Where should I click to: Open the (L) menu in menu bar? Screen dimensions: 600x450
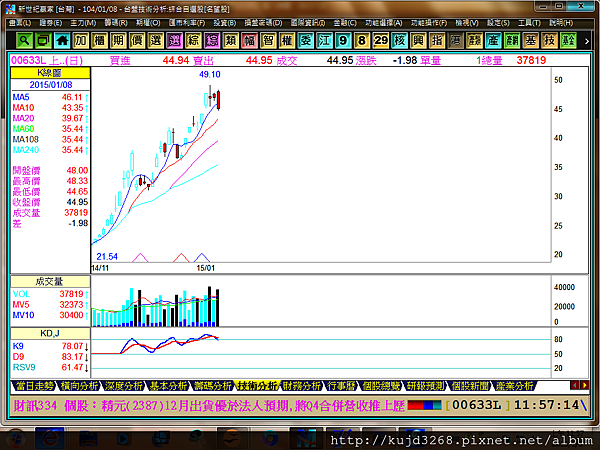20,23
